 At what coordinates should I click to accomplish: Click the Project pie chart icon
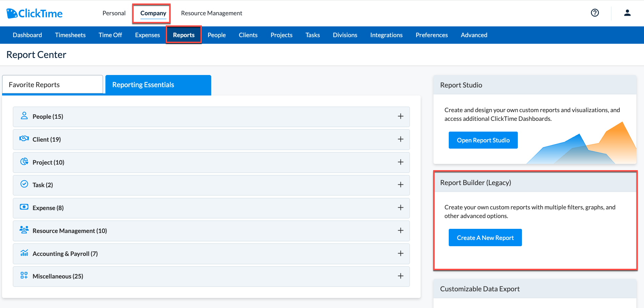24,161
